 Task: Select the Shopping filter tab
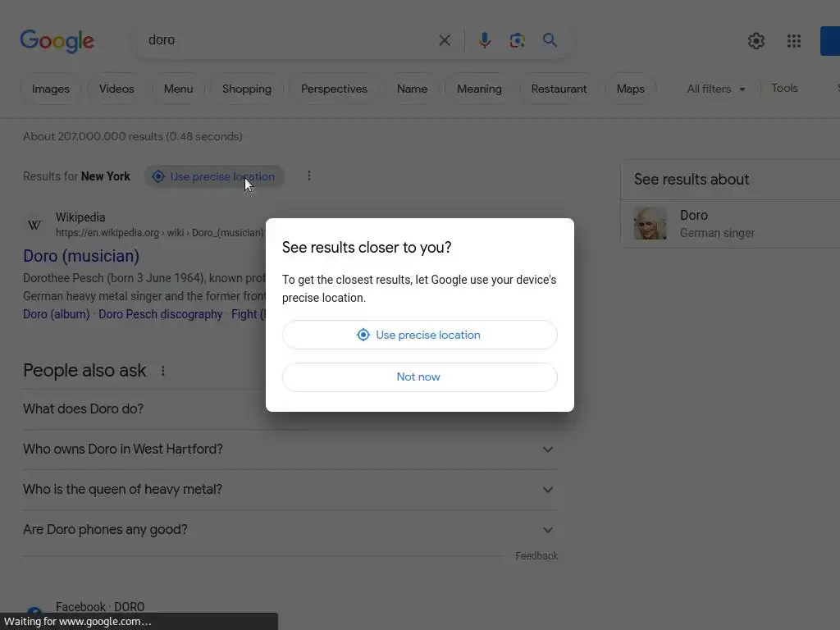pyautogui.click(x=246, y=89)
